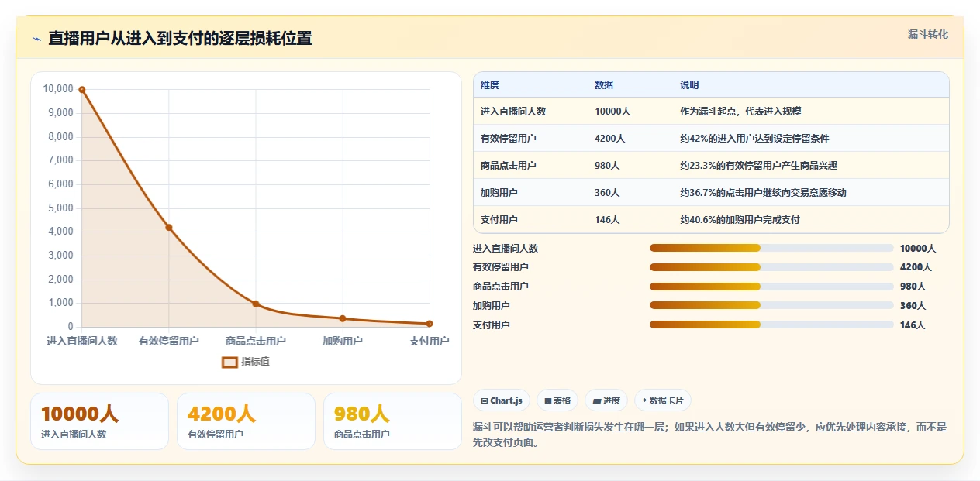Click the 说明 column header
Image resolution: width=980 pixels, height=481 pixels.
689,84
